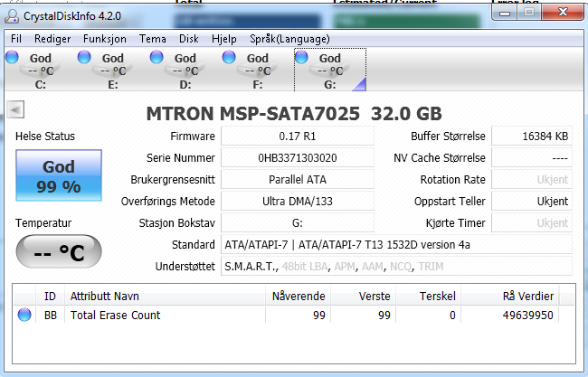Viewport: 588px width, 377px height.
Task: Select the E: disk drive
Action: (113, 71)
